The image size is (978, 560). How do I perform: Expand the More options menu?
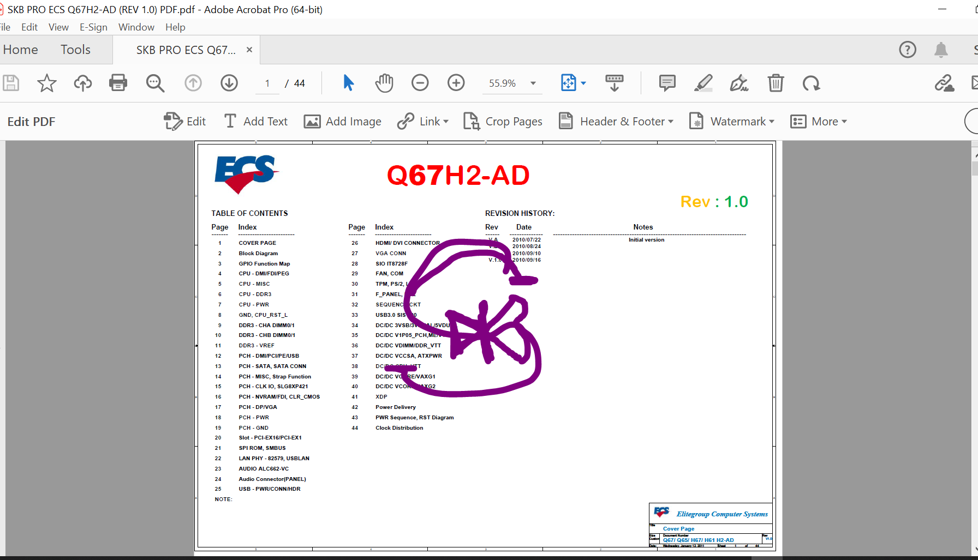[819, 121]
